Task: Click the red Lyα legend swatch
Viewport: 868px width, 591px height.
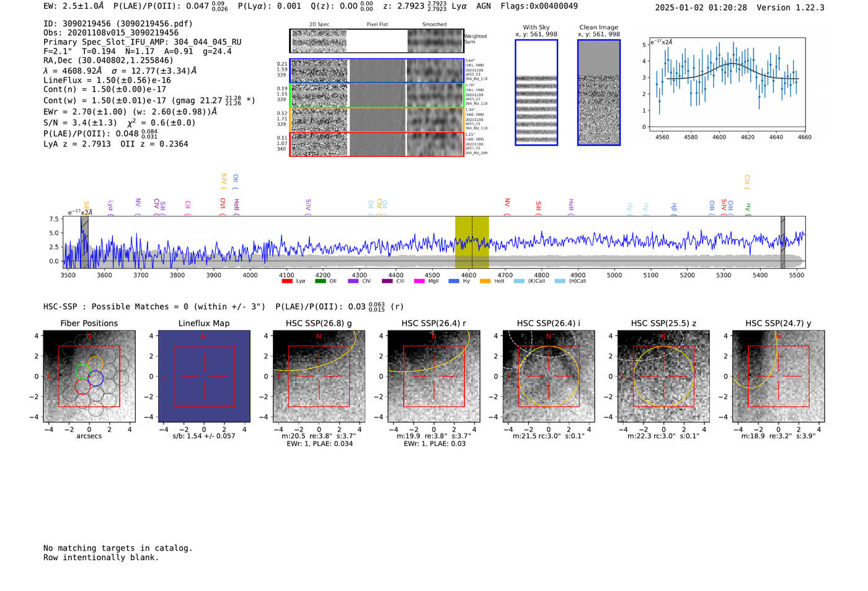Action: tap(287, 282)
